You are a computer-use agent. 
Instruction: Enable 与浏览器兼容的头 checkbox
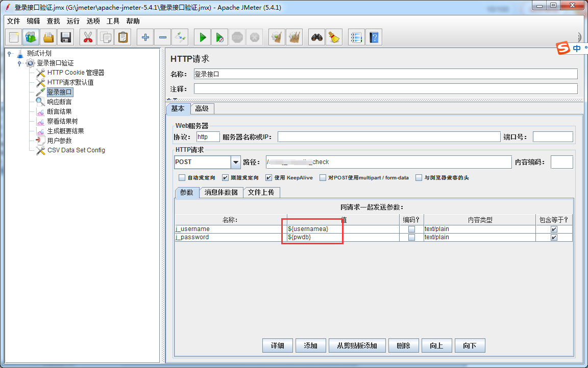pos(419,178)
